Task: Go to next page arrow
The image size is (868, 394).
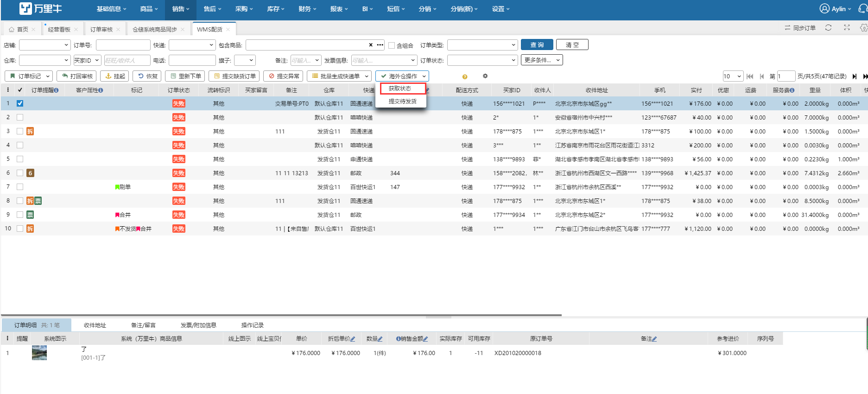Action: 855,76
